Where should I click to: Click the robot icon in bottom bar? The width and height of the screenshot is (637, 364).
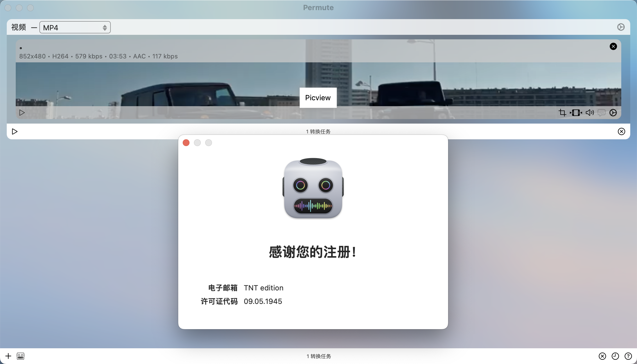point(21,356)
